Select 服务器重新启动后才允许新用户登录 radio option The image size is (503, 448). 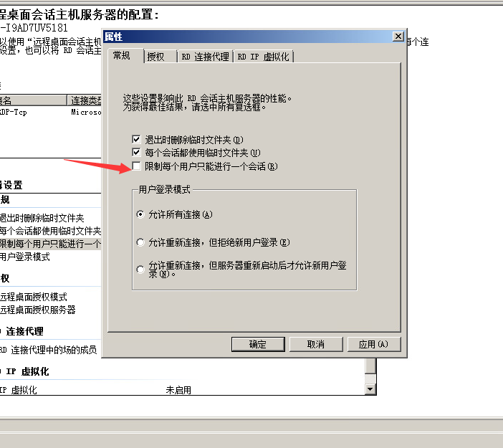coord(140,270)
